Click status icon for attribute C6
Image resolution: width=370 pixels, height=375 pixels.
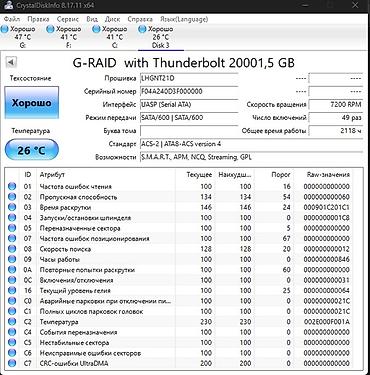point(12,353)
